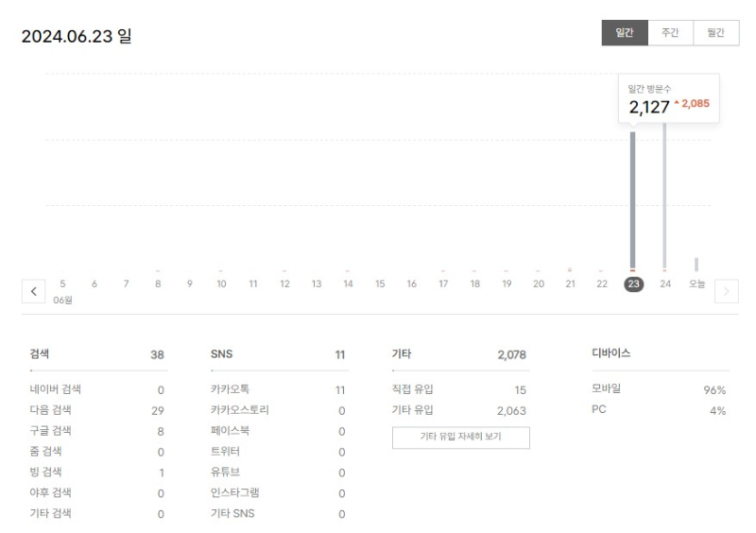756x533 pixels.
Task: Select date 15 on chart axis
Action: click(x=380, y=284)
